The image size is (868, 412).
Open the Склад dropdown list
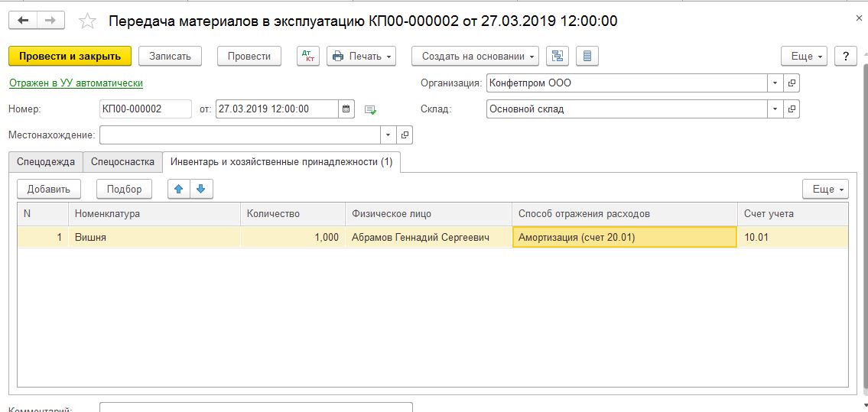[775, 109]
